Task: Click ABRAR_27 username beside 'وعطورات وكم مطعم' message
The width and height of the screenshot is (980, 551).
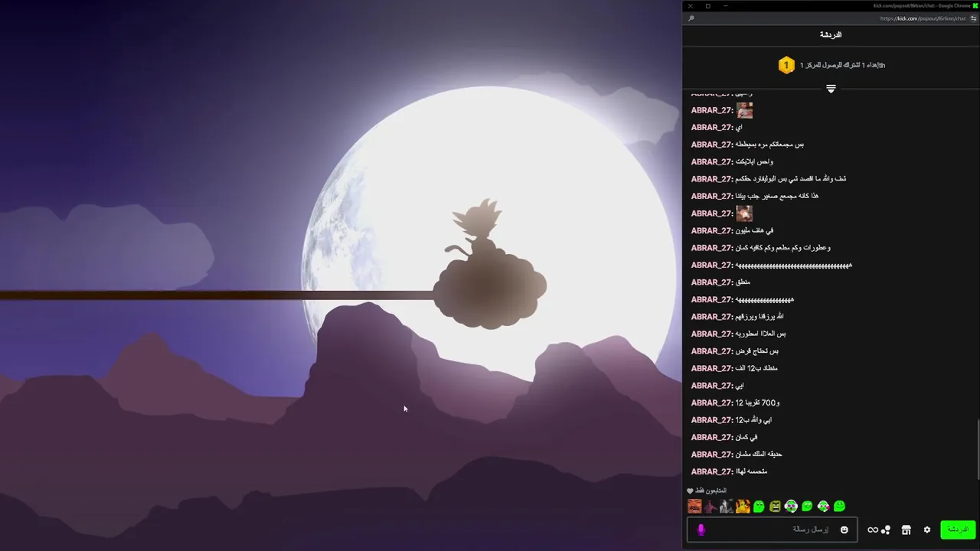Action: (712, 248)
